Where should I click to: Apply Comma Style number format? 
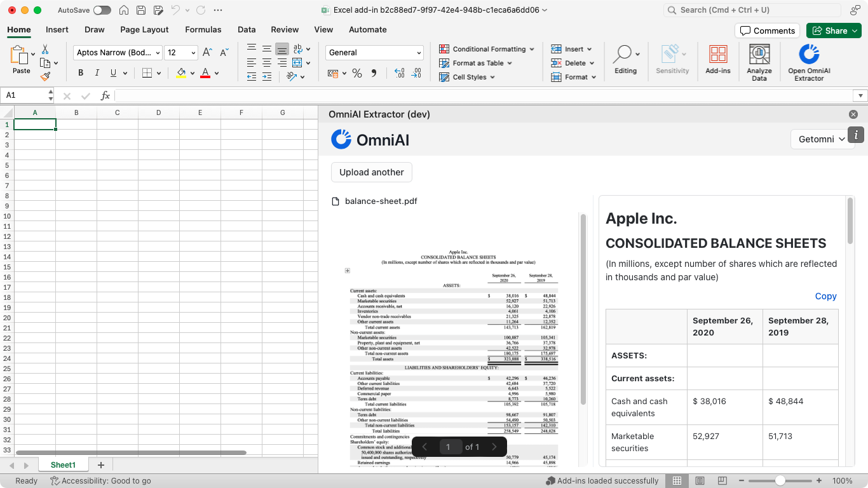coord(374,74)
